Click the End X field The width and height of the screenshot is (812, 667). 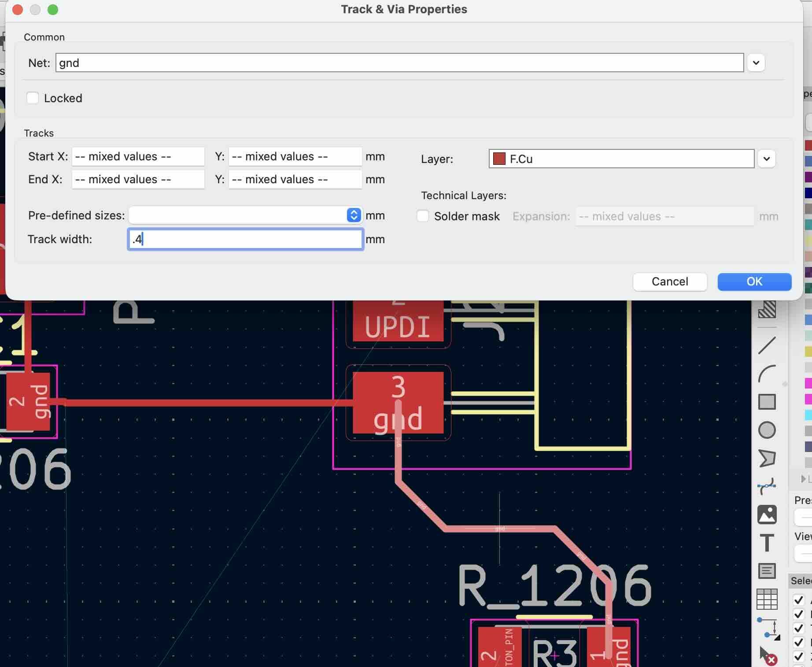pos(138,179)
